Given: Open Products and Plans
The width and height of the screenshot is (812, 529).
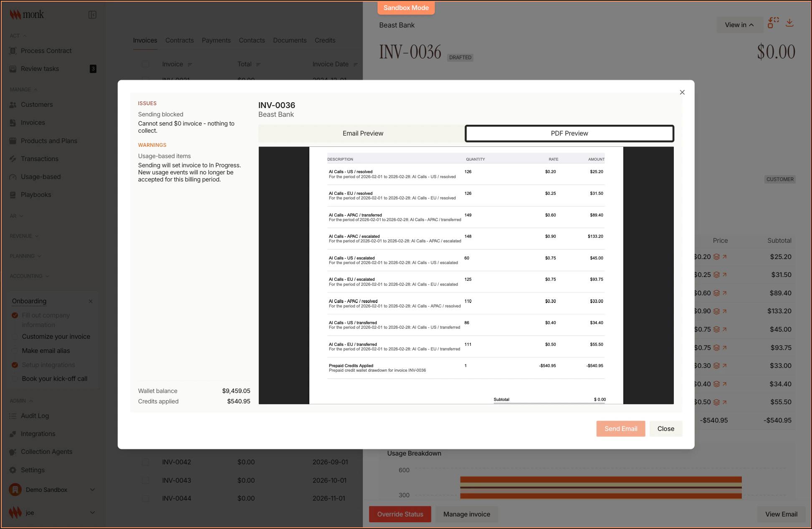Looking at the screenshot, I should (x=43, y=141).
